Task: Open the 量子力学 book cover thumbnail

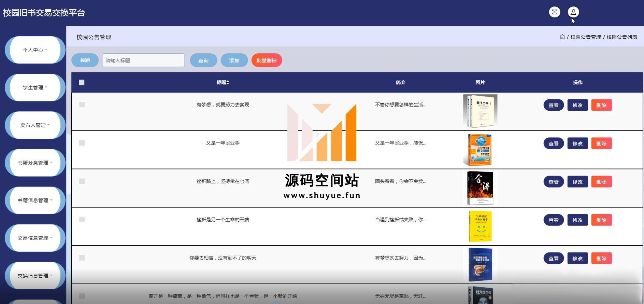Action: [x=480, y=111]
